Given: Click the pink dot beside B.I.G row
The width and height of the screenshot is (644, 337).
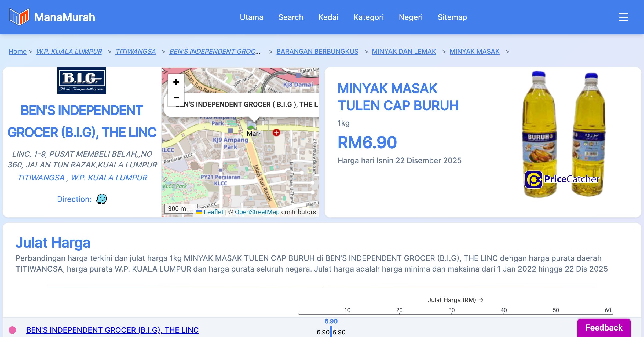Looking at the screenshot, I should [x=12, y=330].
